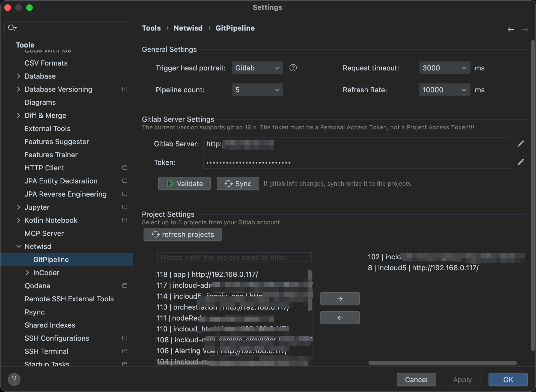Click Tools in the breadcrumb
536x392 pixels.
[151, 28]
